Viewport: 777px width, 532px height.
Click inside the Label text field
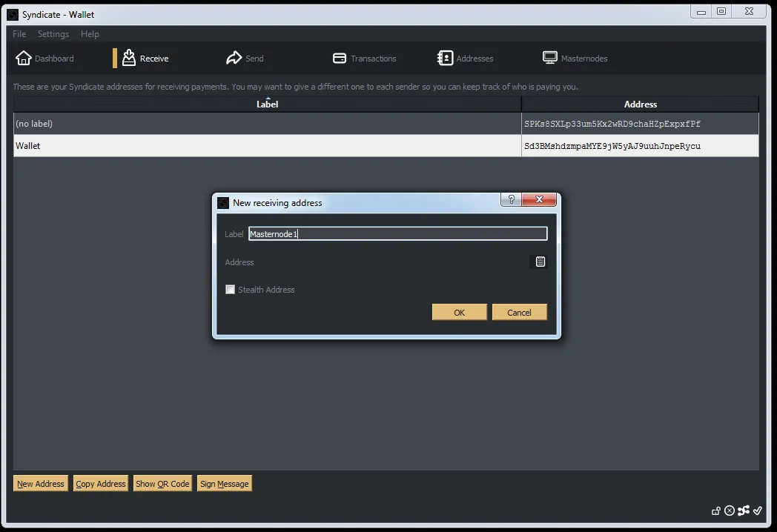(398, 234)
